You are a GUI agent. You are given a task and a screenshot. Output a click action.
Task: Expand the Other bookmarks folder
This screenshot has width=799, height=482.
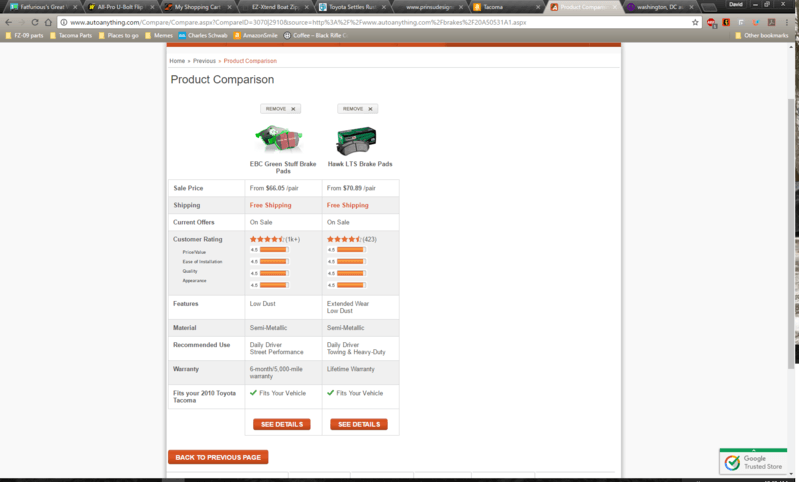761,36
